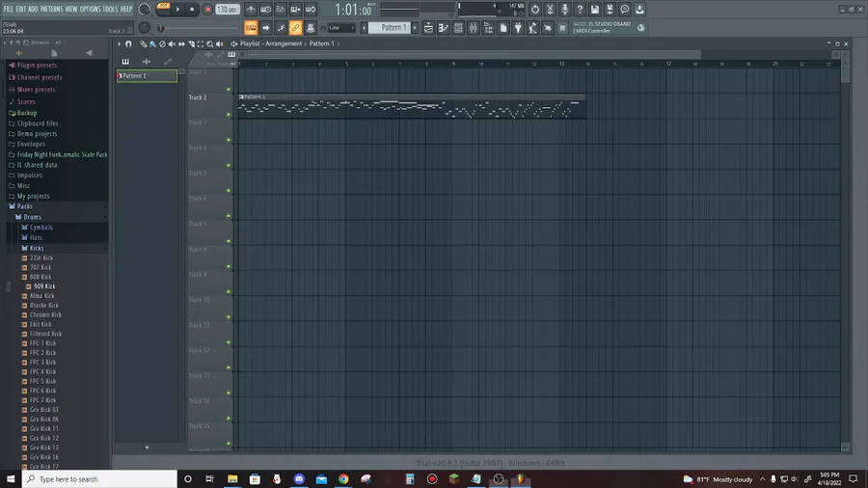The image size is (868, 488).
Task: Open the Line snap dropdown
Action: tap(341, 28)
